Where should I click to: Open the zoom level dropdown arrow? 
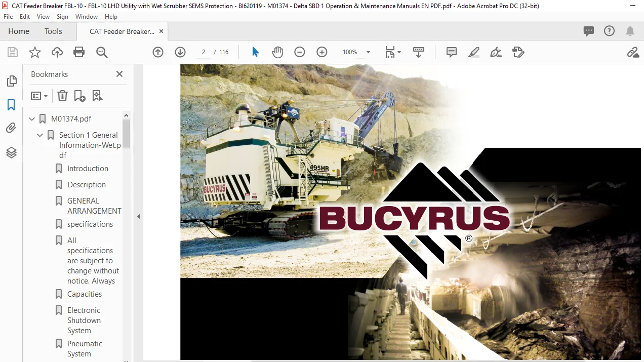pos(368,52)
